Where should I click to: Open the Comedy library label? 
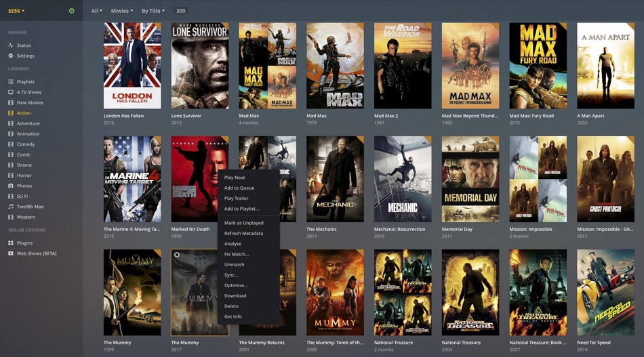point(26,144)
